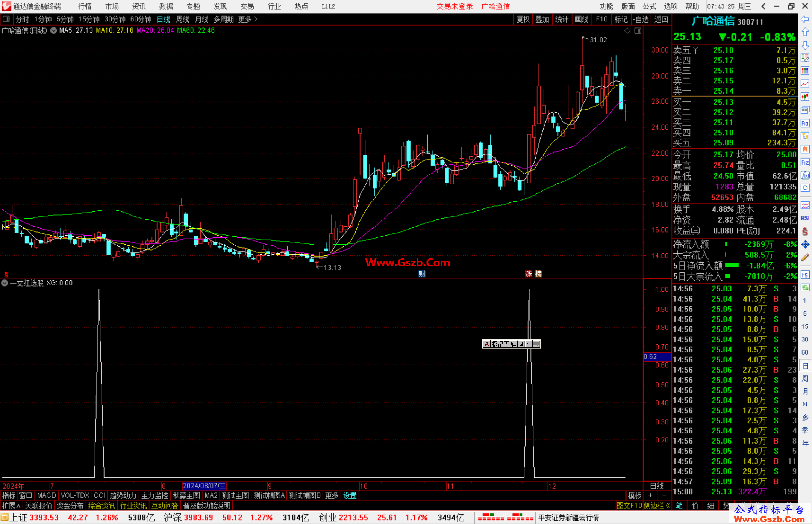Select the 60 minute period in sidebar
Screen dimensions: 812x524
click(805, 352)
